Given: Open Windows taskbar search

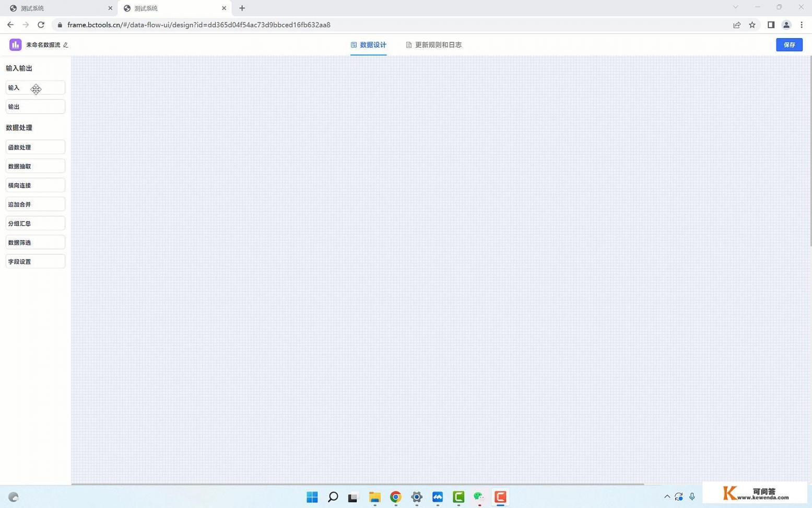Looking at the screenshot, I should (x=333, y=497).
